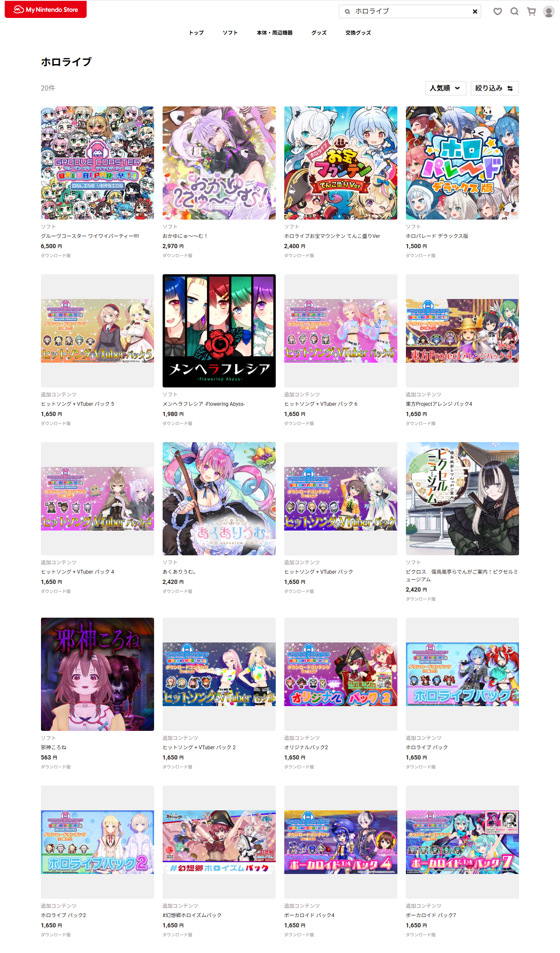Go to the グッズ menu item

tap(319, 33)
